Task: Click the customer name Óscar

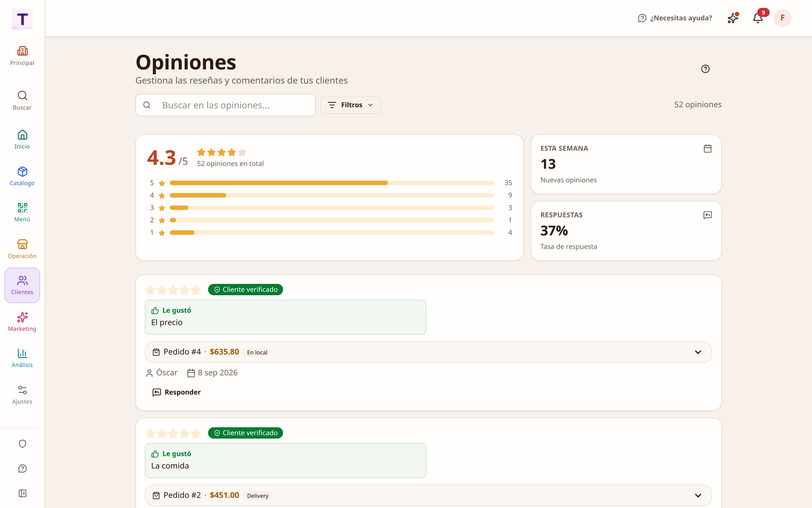Action: point(167,373)
